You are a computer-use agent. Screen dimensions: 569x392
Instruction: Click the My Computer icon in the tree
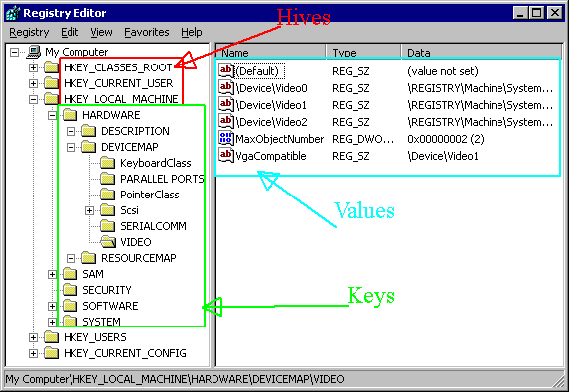[x=34, y=52]
